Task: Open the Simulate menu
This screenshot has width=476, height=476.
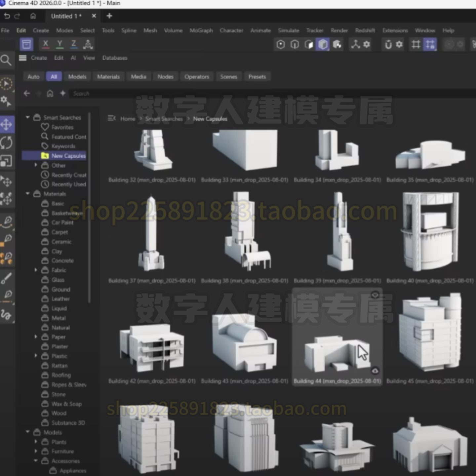Action: coord(288,30)
